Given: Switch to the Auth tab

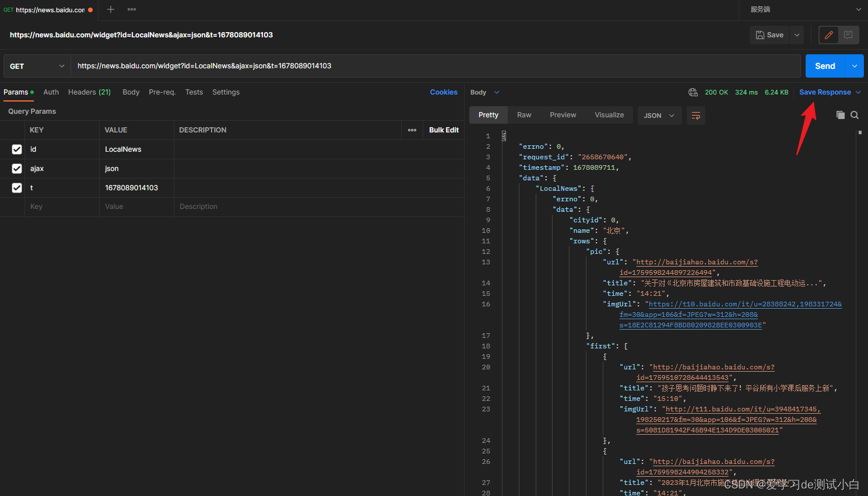Looking at the screenshot, I should click(x=51, y=92).
